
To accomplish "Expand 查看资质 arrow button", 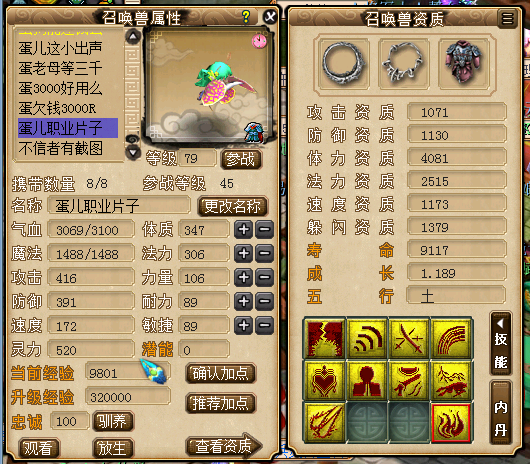I will 224,446.
